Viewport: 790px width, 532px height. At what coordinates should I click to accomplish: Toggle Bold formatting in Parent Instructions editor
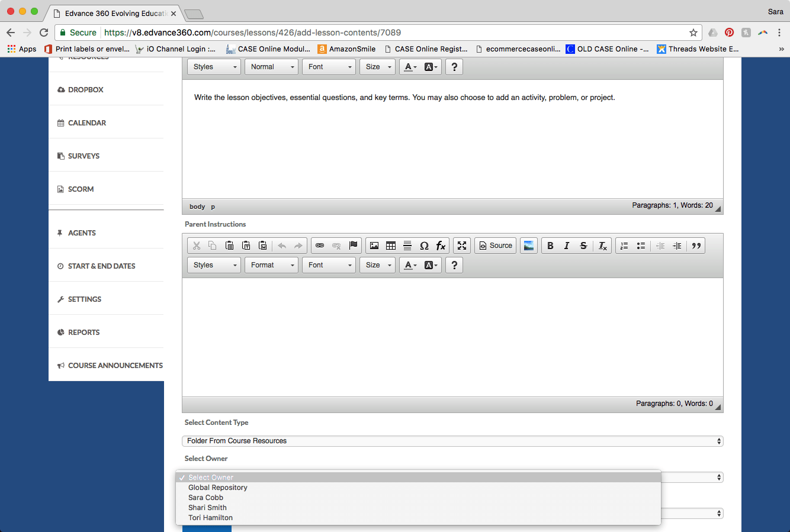click(x=550, y=246)
